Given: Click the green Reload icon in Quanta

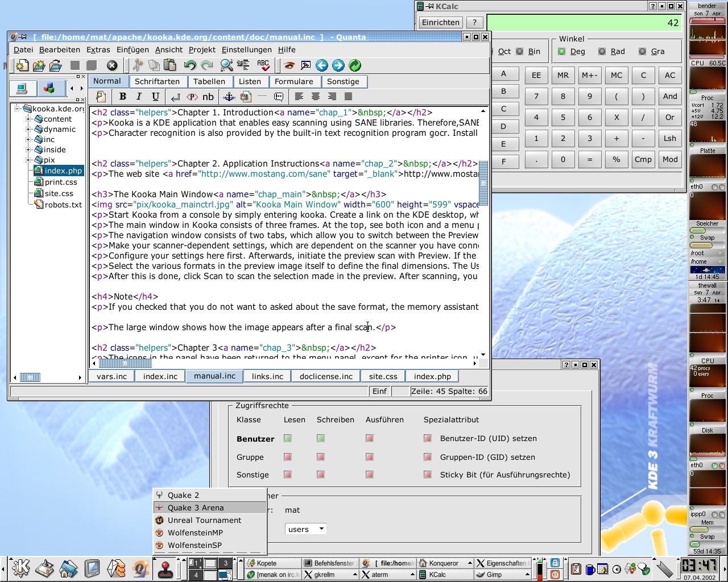Looking at the screenshot, I should (355, 65).
